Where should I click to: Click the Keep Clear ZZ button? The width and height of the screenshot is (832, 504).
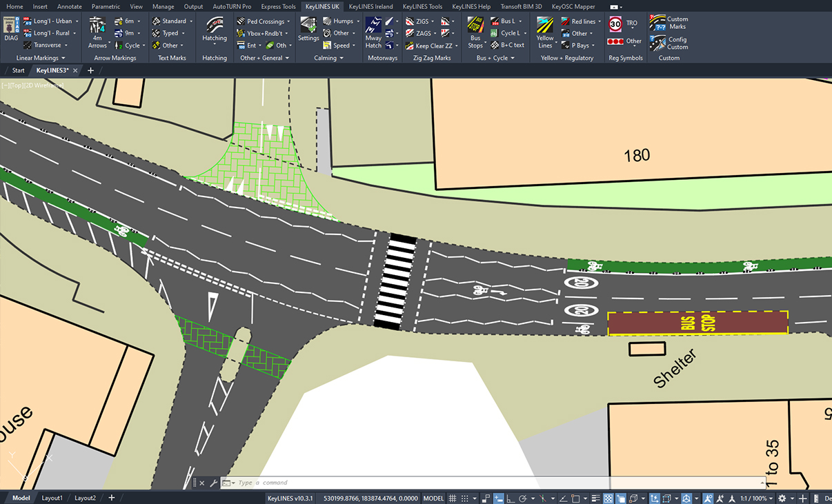431,46
